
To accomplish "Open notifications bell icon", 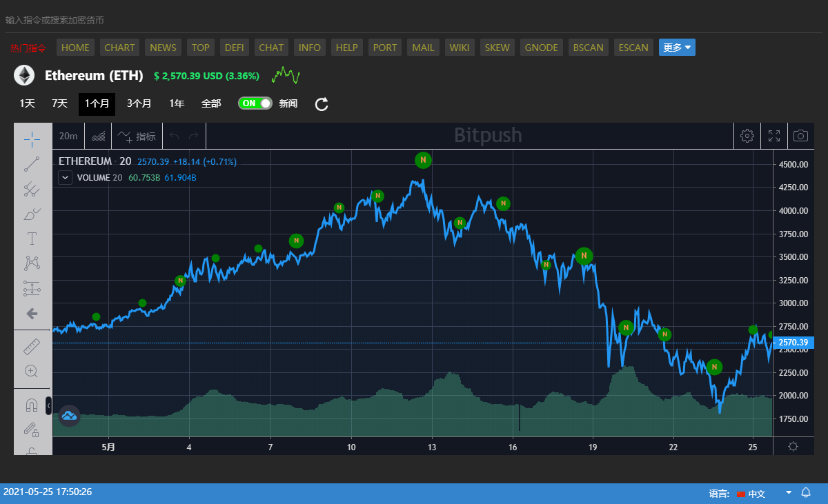I will pyautogui.click(x=806, y=493).
